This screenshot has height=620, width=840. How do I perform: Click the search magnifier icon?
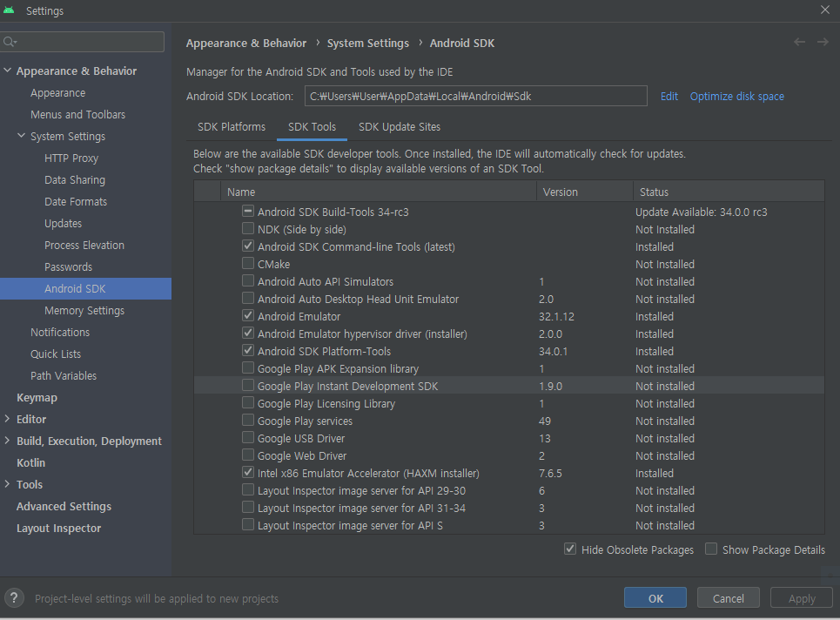point(9,42)
